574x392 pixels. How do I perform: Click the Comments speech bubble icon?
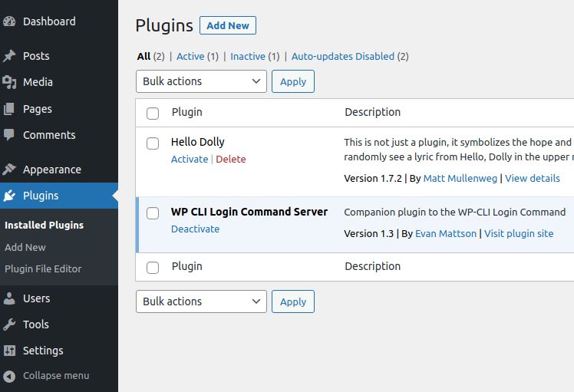pos(9,135)
